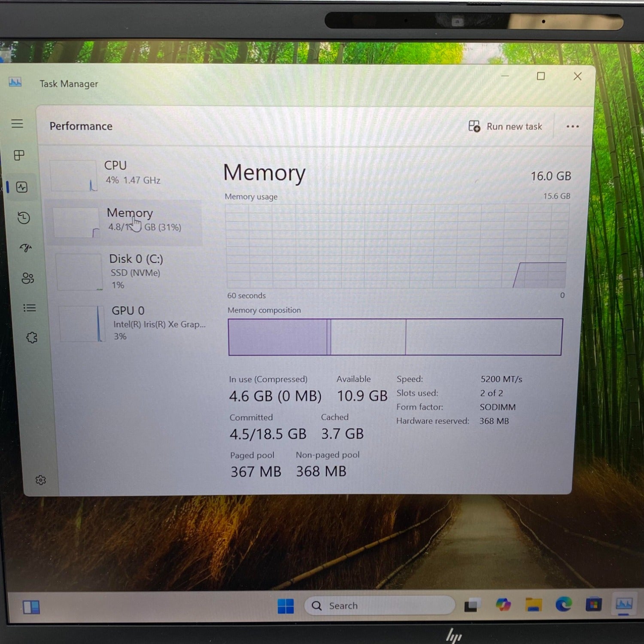Viewport: 644px width, 644px height.
Task: Click Run new task button
Action: click(x=505, y=127)
